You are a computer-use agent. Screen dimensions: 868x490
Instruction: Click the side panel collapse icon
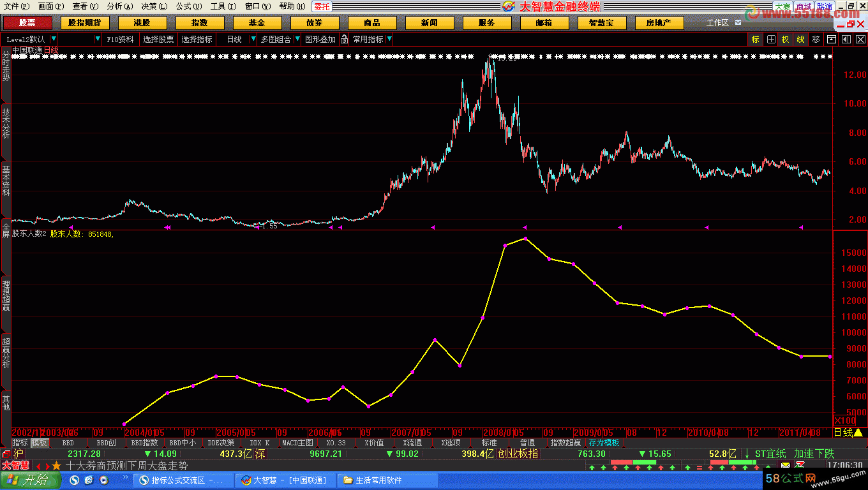(x=845, y=40)
